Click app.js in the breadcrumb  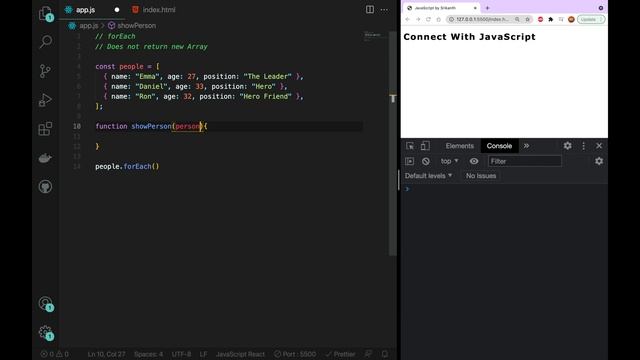coord(89,25)
